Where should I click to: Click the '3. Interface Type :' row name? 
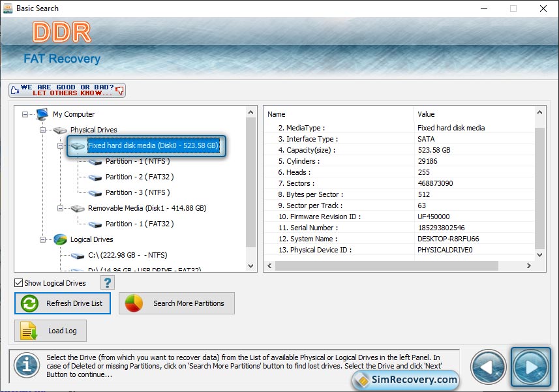pos(308,139)
